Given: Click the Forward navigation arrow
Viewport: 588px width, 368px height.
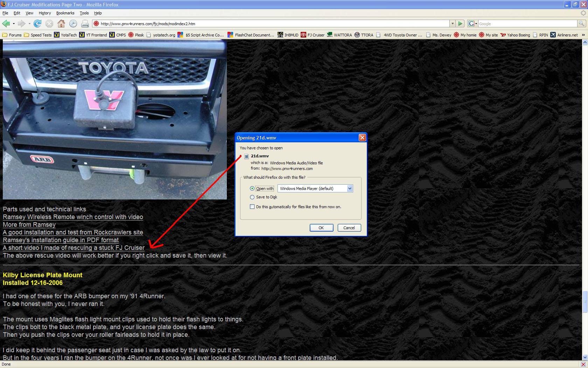Looking at the screenshot, I should (x=22, y=23).
